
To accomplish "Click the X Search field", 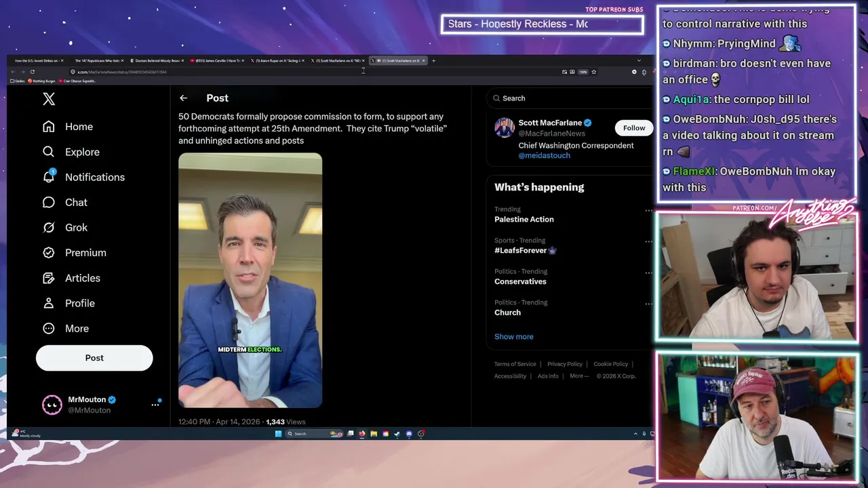I will click(x=570, y=98).
